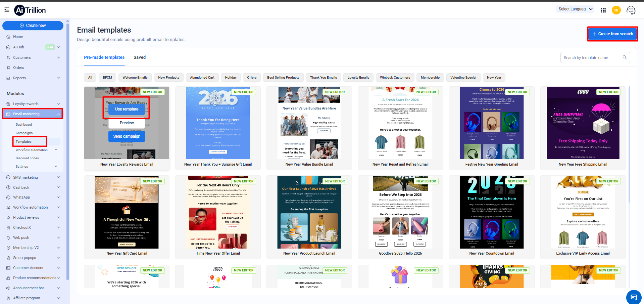Image resolution: width=644 pixels, height=304 pixels.
Task: Open the support headset icon
Action: (631, 10)
